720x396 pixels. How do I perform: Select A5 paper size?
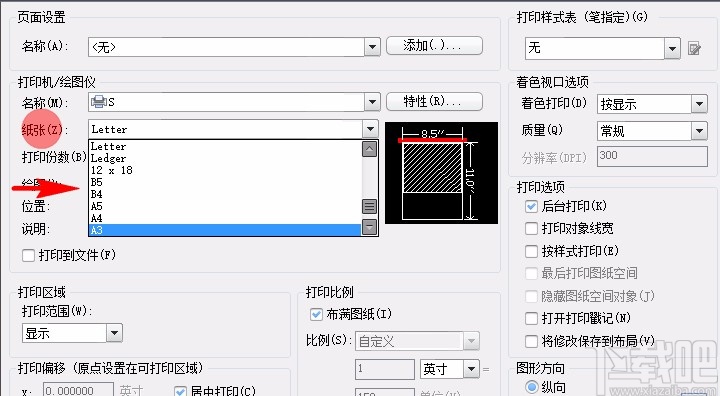tap(225, 206)
